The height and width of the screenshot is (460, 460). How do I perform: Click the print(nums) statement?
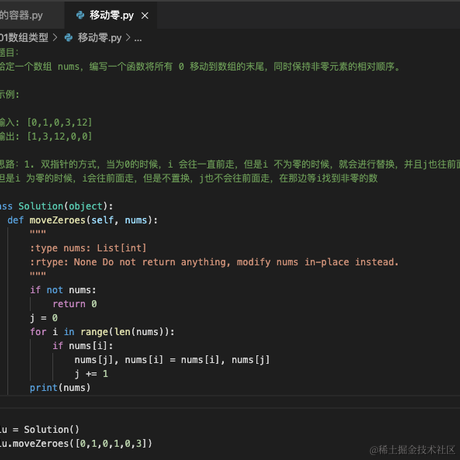click(60, 388)
